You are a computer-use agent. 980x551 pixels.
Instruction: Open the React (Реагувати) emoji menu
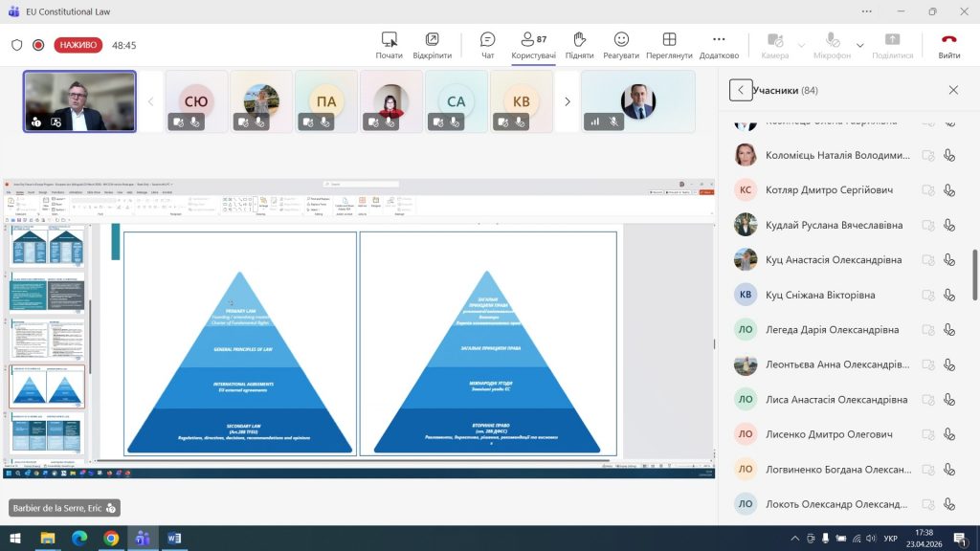pyautogui.click(x=621, y=44)
